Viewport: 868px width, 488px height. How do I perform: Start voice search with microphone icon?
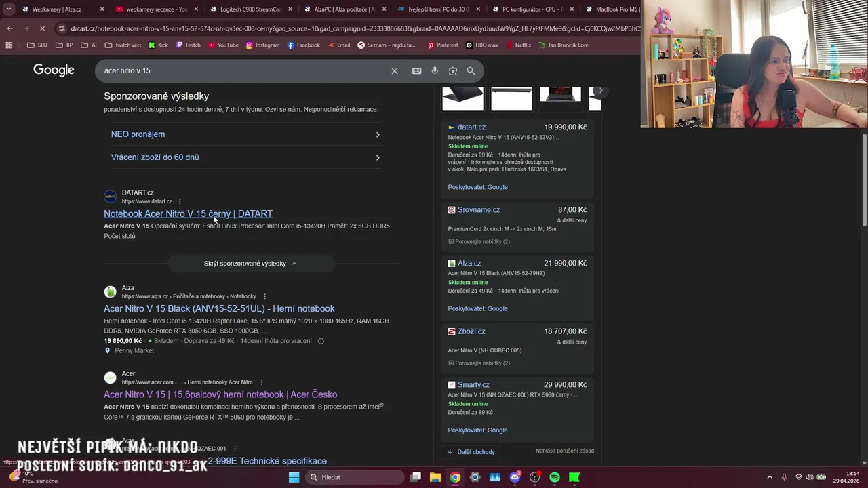(435, 70)
